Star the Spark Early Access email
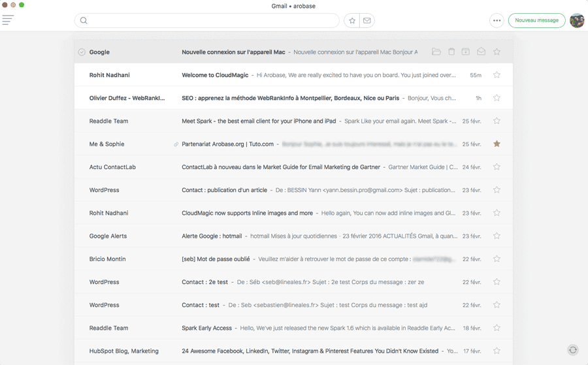This screenshot has width=588, height=365. pos(497,328)
